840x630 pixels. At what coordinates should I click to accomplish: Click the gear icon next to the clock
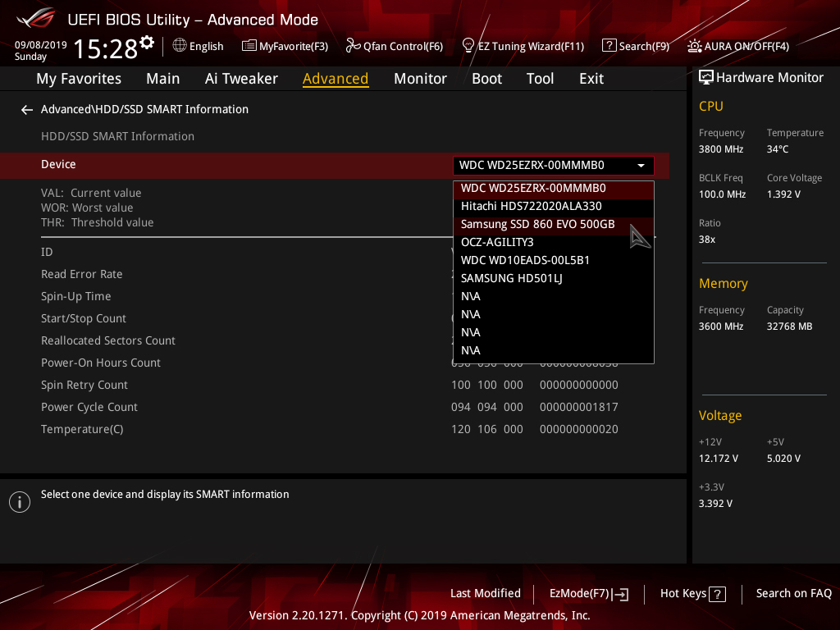tap(146, 43)
